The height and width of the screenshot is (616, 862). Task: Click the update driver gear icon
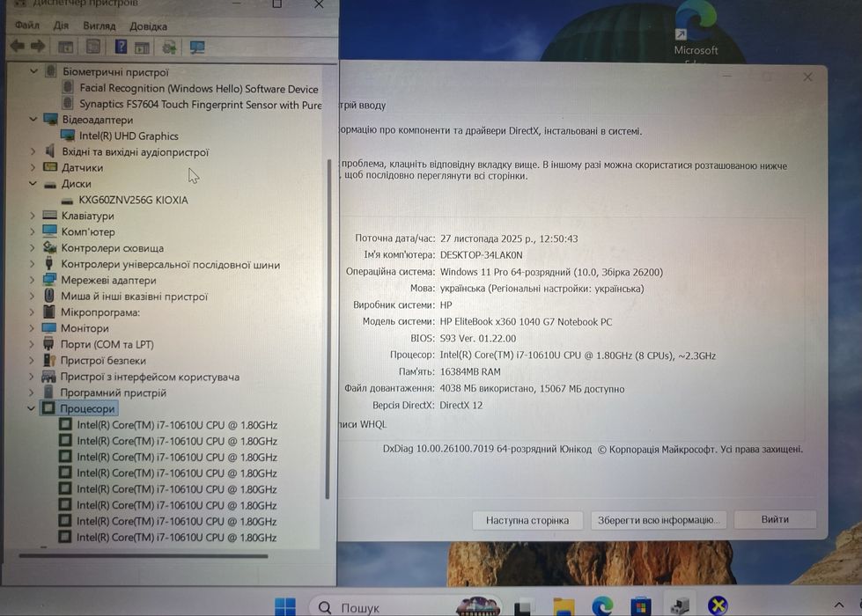(x=169, y=48)
